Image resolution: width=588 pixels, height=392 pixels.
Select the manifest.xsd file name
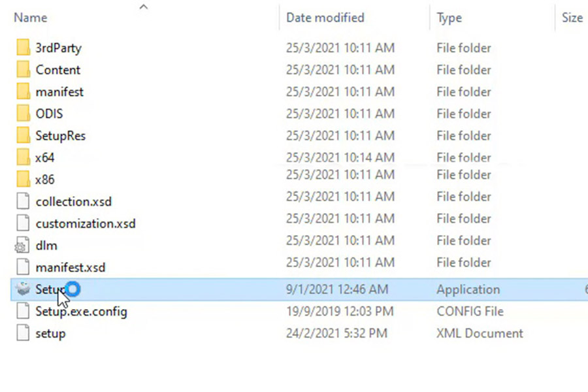[71, 267]
